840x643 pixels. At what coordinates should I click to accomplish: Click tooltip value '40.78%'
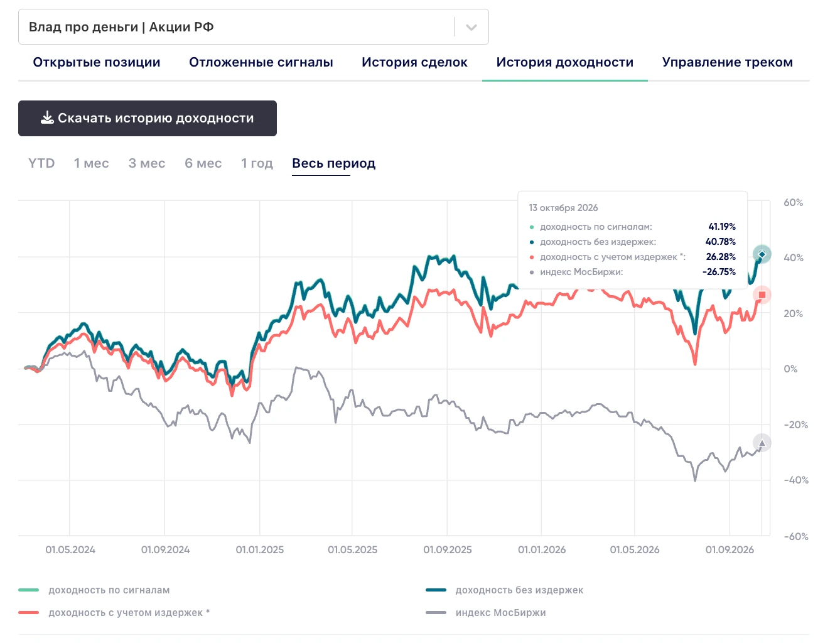pos(721,242)
